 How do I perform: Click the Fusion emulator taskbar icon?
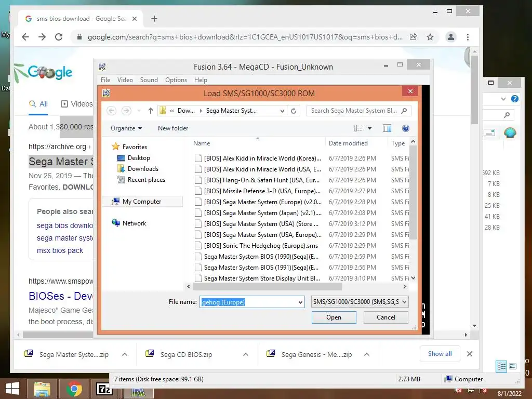click(x=138, y=392)
